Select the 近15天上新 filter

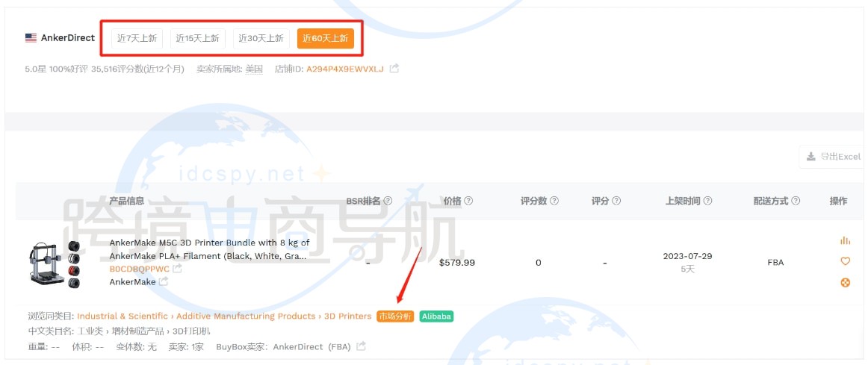198,39
